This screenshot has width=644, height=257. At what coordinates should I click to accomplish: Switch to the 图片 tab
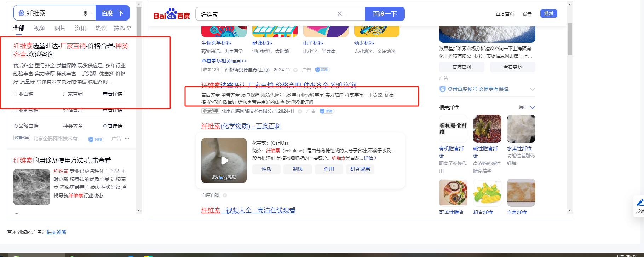tap(60, 28)
